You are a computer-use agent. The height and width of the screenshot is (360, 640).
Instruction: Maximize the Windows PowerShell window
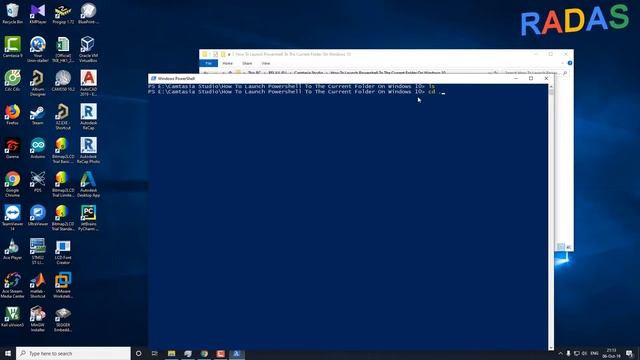click(x=531, y=78)
